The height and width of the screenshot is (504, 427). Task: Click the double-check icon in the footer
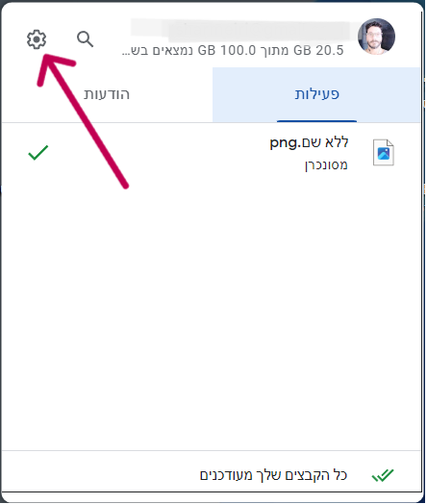point(383,475)
